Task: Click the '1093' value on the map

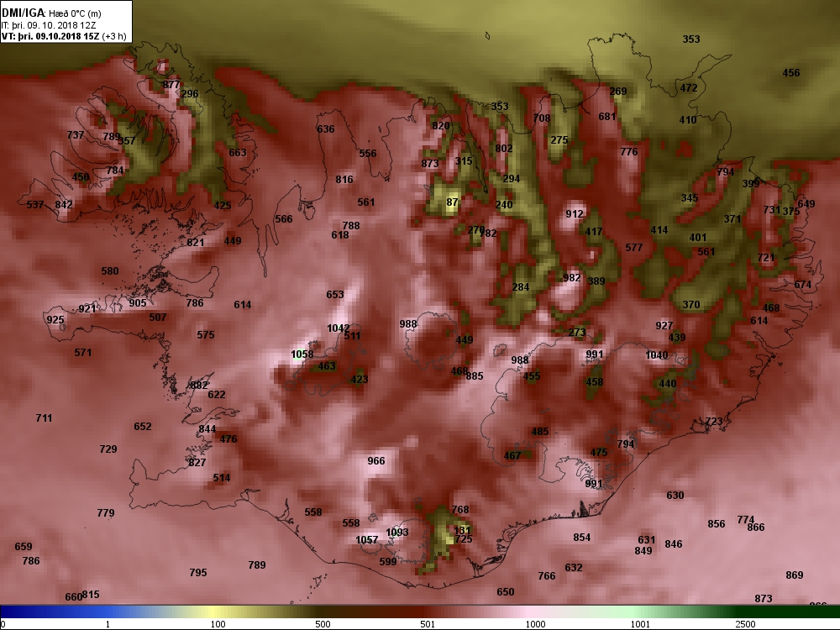Action: (397, 533)
